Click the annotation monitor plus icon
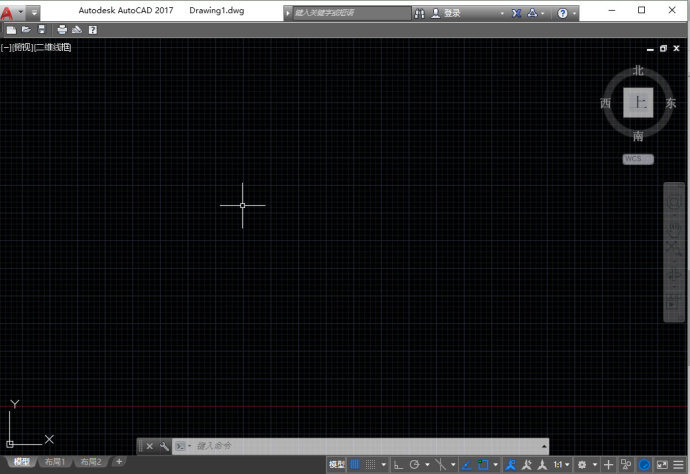The height and width of the screenshot is (474, 690). pyautogui.click(x=609, y=464)
